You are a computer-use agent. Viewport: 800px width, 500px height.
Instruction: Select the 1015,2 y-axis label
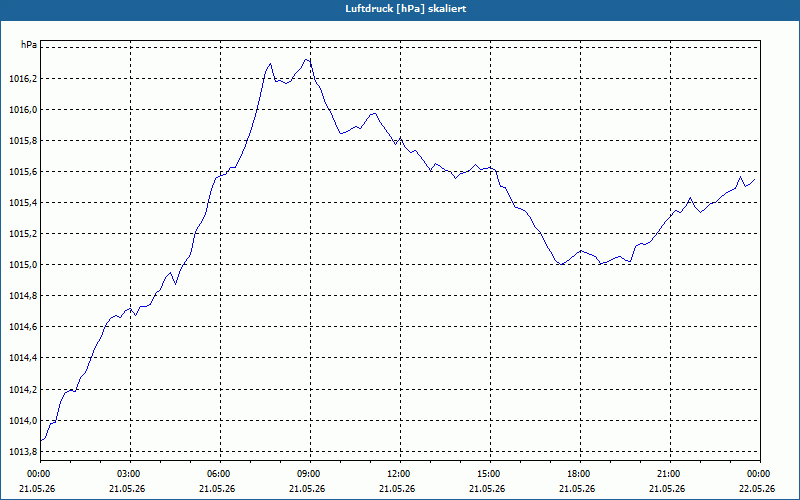pyautogui.click(x=22, y=234)
